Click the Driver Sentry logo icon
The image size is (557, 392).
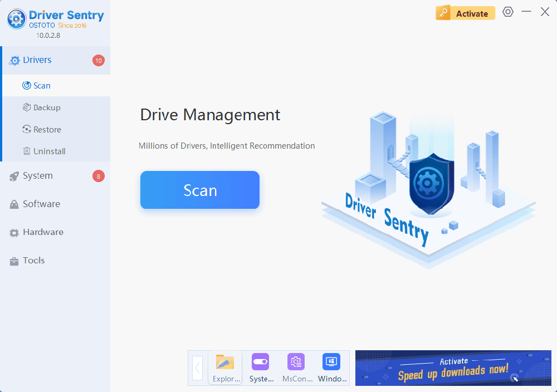tap(16, 19)
